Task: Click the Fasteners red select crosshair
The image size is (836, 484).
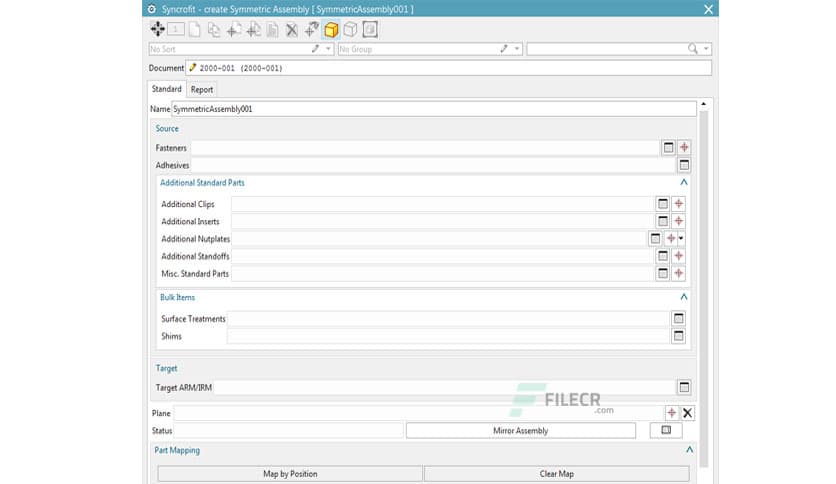Action: pyautogui.click(x=684, y=147)
